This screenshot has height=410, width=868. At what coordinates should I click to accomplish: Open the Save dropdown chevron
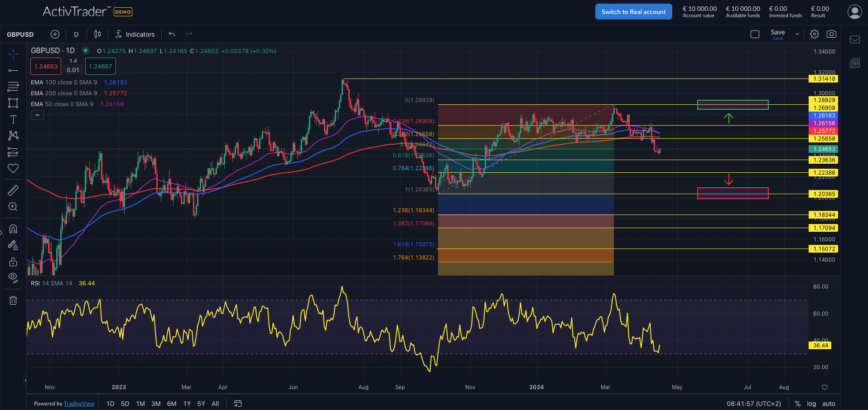[x=796, y=34]
